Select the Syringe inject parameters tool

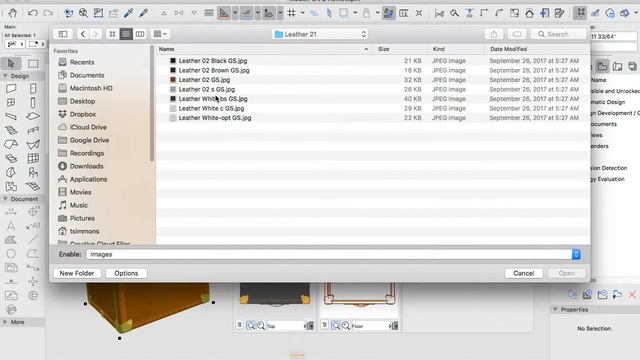143,13
